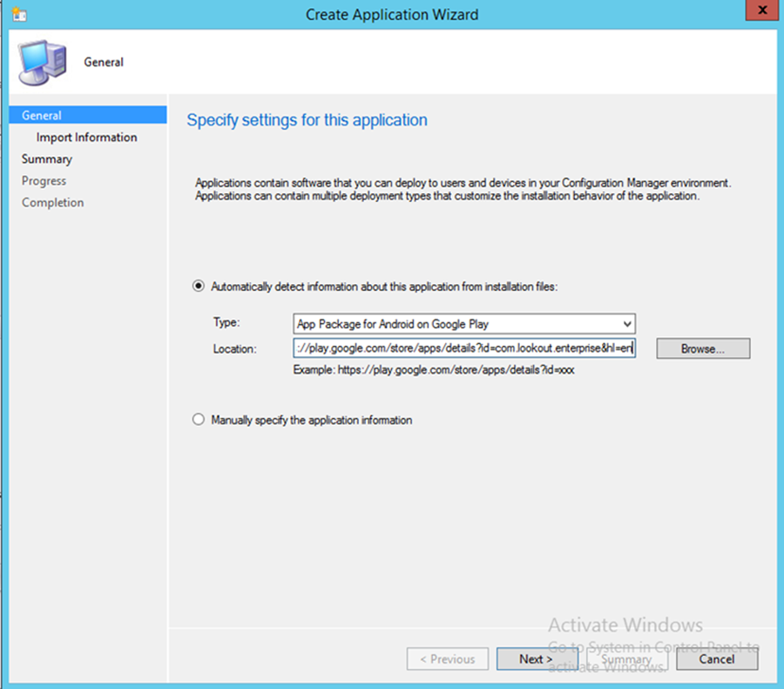
Task: Select Import Information step in sidebar
Action: pyautogui.click(x=86, y=137)
